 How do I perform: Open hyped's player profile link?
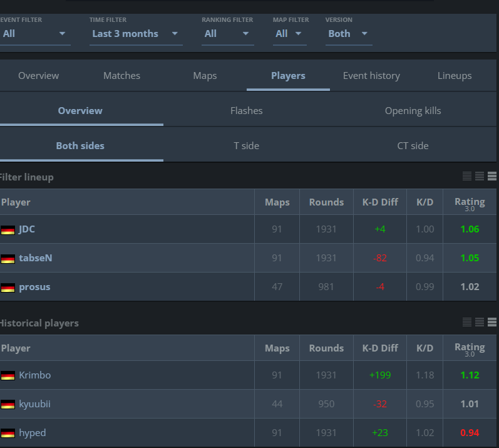(33, 433)
